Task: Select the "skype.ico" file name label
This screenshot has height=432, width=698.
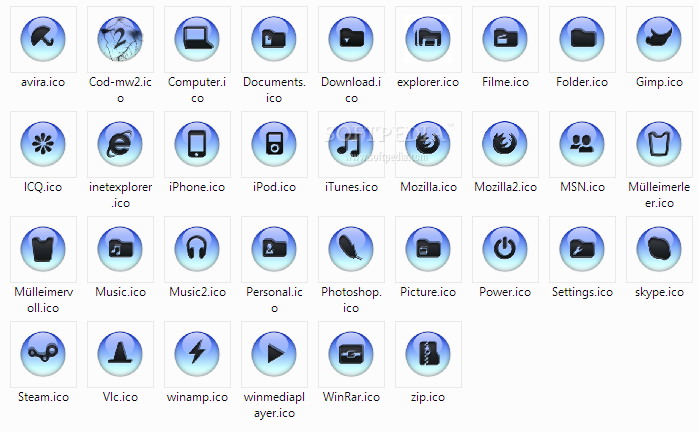Action: pos(659,292)
